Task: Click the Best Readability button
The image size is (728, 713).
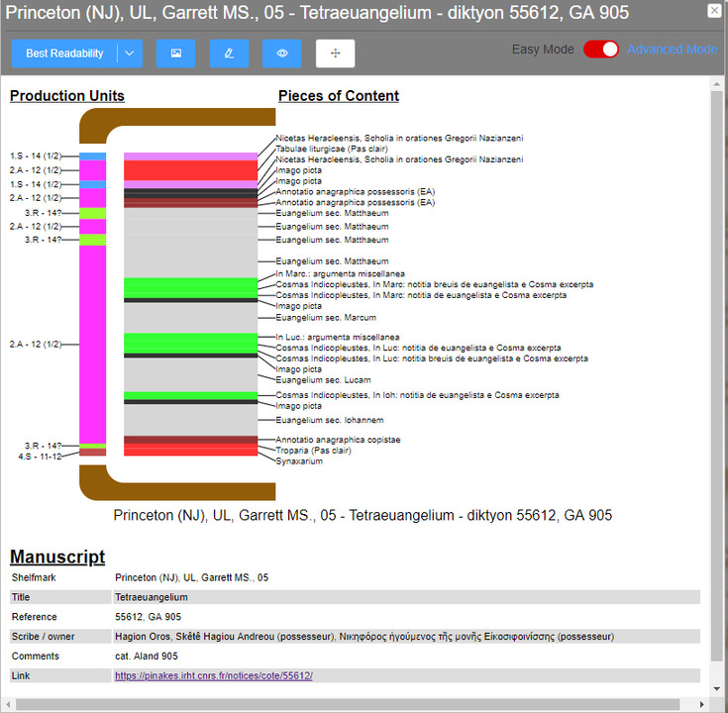Action: click(64, 53)
